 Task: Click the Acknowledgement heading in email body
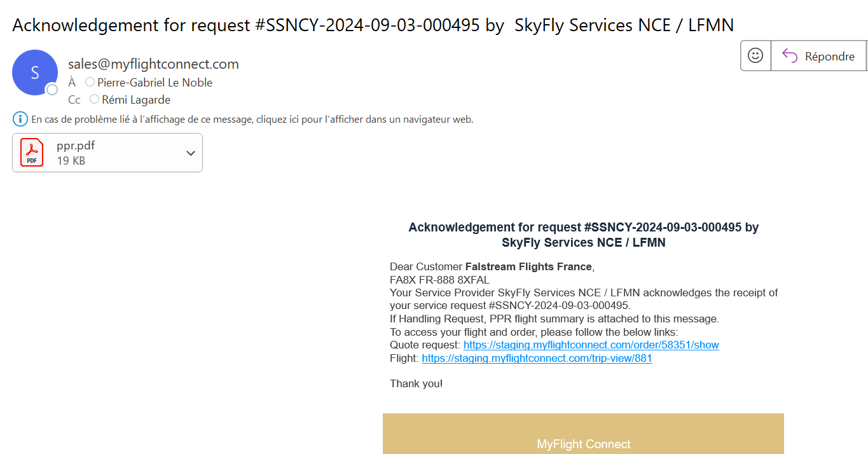click(583, 235)
